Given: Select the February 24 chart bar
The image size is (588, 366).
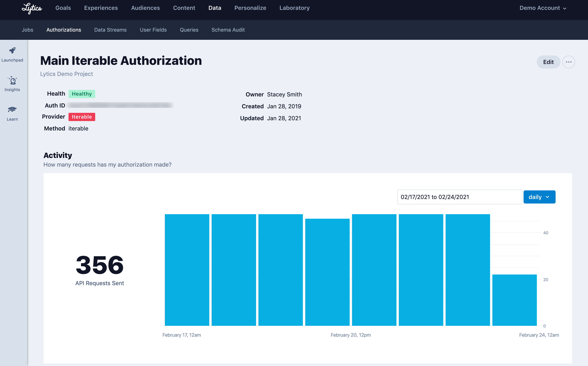Looking at the screenshot, I should pos(514,300).
